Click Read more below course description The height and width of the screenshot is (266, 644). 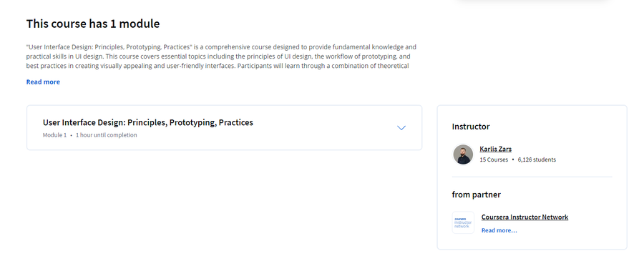pos(43,82)
